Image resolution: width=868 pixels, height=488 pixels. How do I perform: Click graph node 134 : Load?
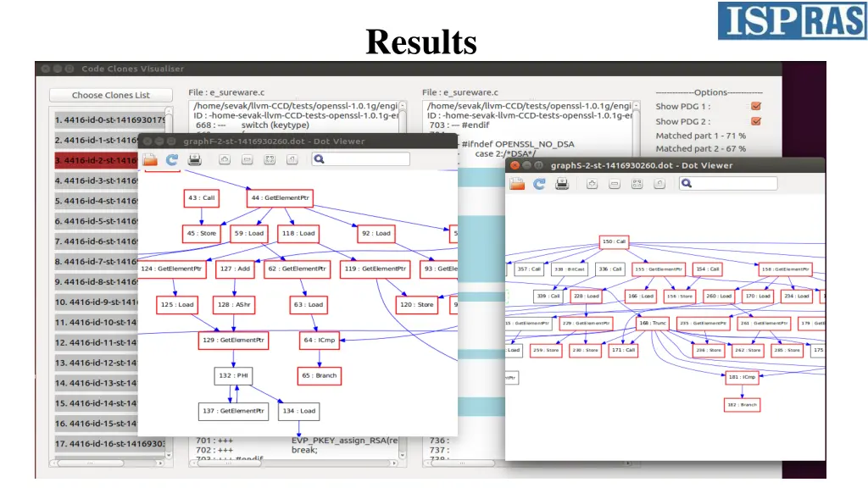(299, 411)
